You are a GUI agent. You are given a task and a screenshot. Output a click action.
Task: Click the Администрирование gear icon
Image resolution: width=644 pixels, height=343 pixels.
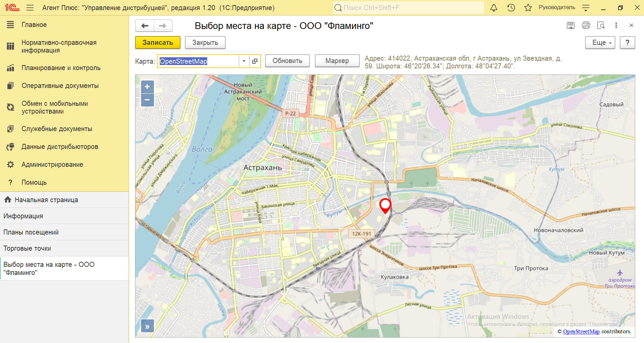point(10,164)
